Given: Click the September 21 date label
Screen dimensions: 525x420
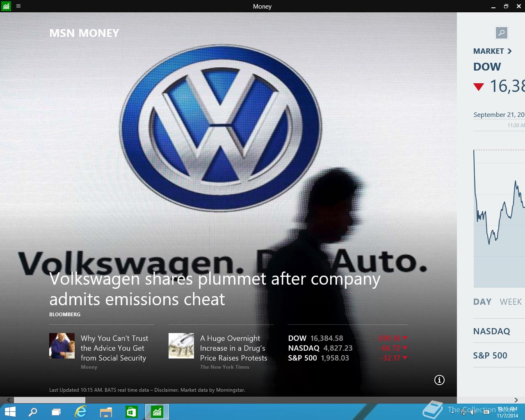Looking at the screenshot, I should (499, 115).
